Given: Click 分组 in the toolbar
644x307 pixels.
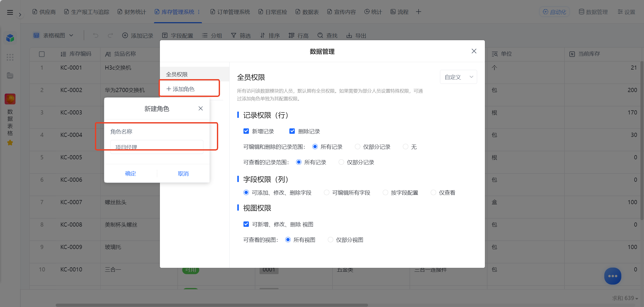Looking at the screenshot, I should [x=212, y=35].
